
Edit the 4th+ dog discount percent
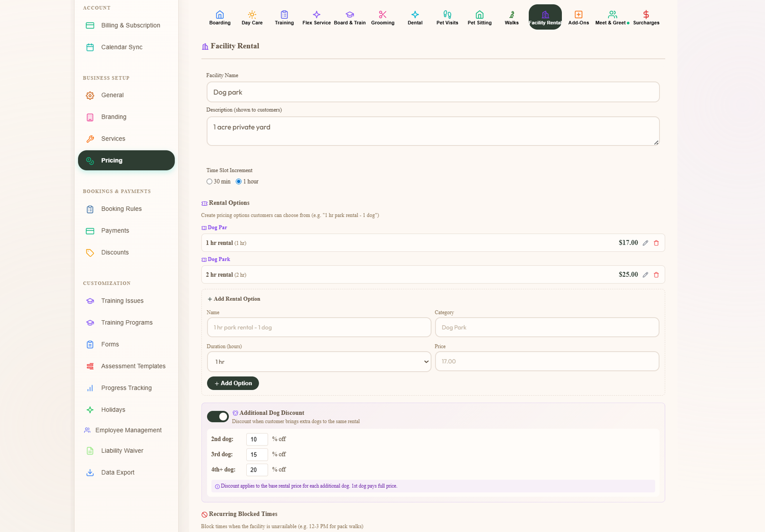coord(257,470)
